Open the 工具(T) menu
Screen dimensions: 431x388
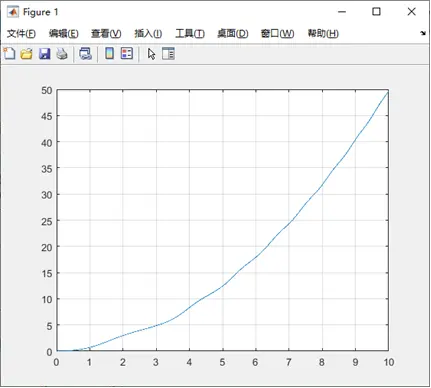(x=190, y=33)
